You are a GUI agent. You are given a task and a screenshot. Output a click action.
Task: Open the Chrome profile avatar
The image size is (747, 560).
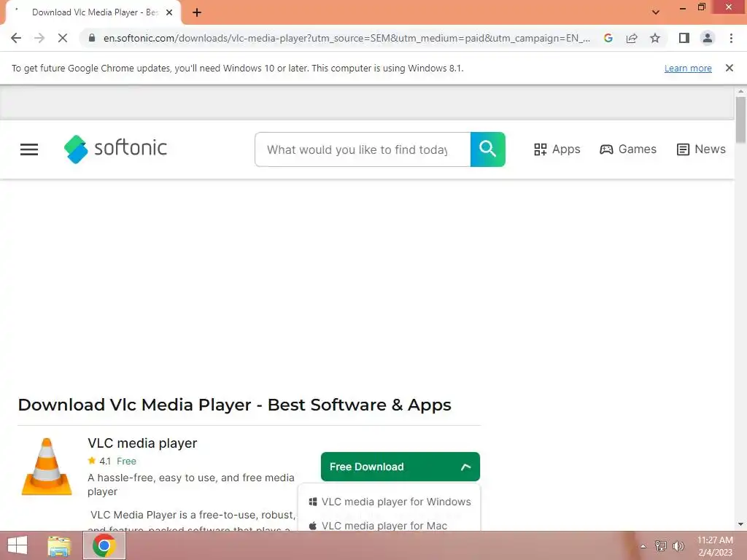point(708,38)
